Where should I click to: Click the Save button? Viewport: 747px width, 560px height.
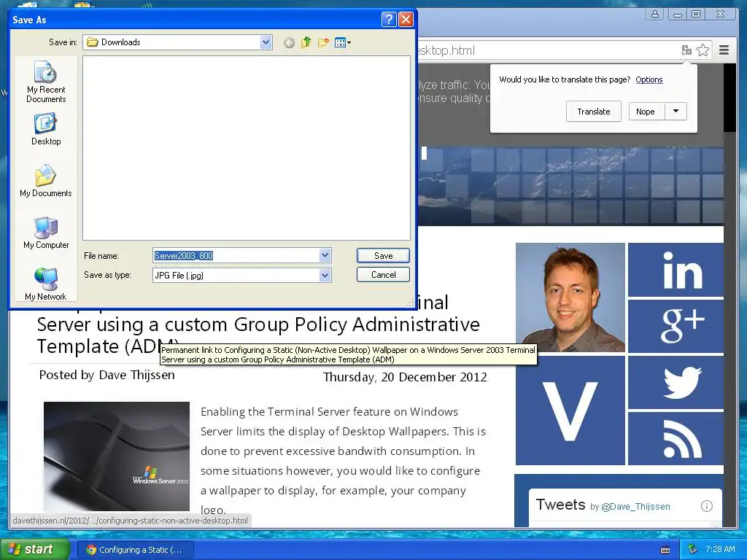coord(383,256)
